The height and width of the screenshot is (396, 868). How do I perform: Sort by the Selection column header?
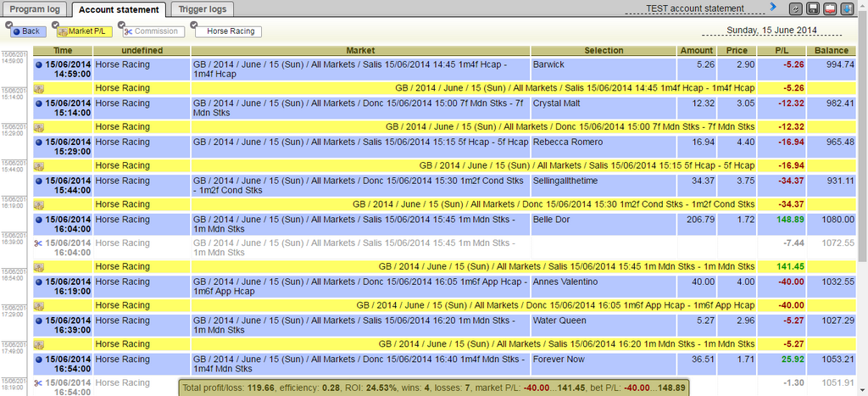pos(604,50)
